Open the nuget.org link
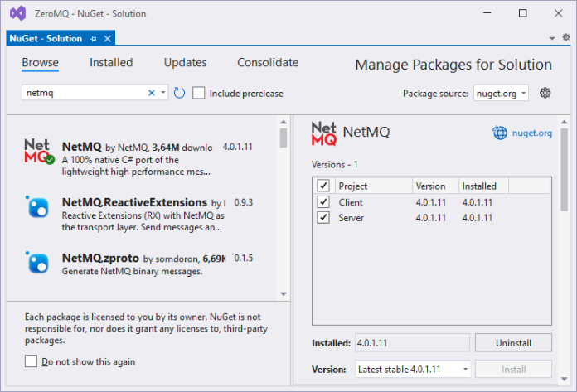This screenshot has width=577, height=392. coord(531,133)
